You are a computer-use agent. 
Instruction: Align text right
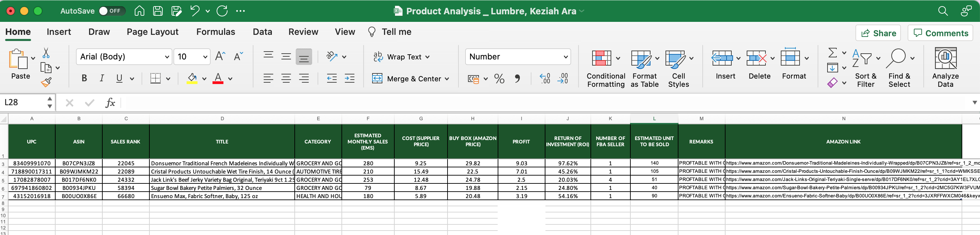point(304,79)
